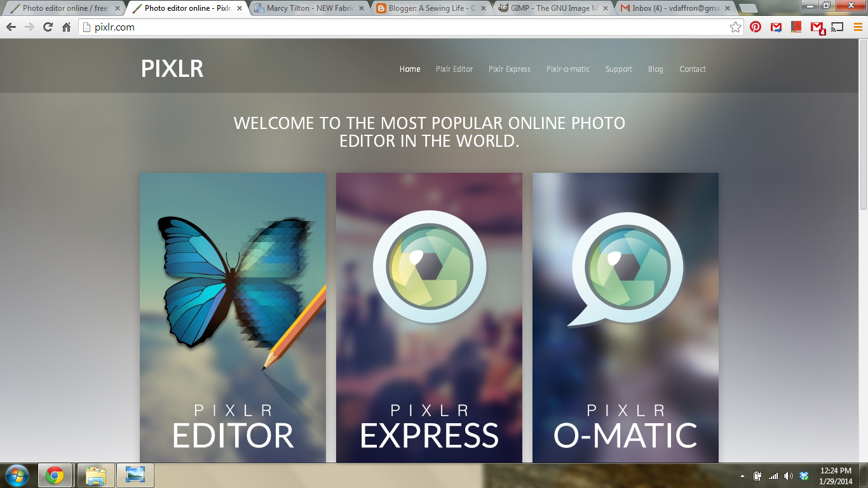Click the Pixlr Express camera lens icon

tap(430, 267)
